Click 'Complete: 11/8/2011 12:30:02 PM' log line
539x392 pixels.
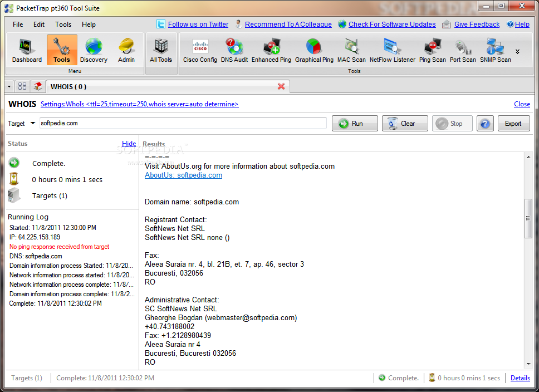[x=55, y=303]
